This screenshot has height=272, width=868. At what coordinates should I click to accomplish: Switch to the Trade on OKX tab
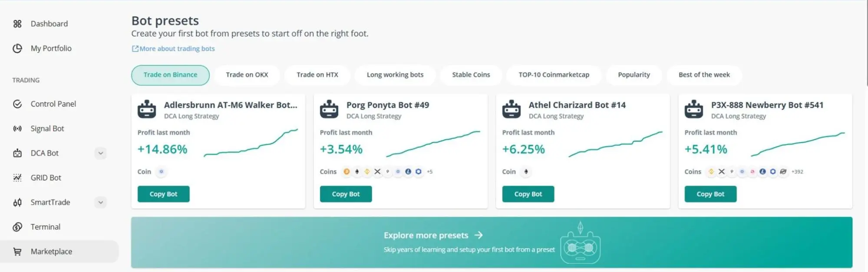point(247,75)
